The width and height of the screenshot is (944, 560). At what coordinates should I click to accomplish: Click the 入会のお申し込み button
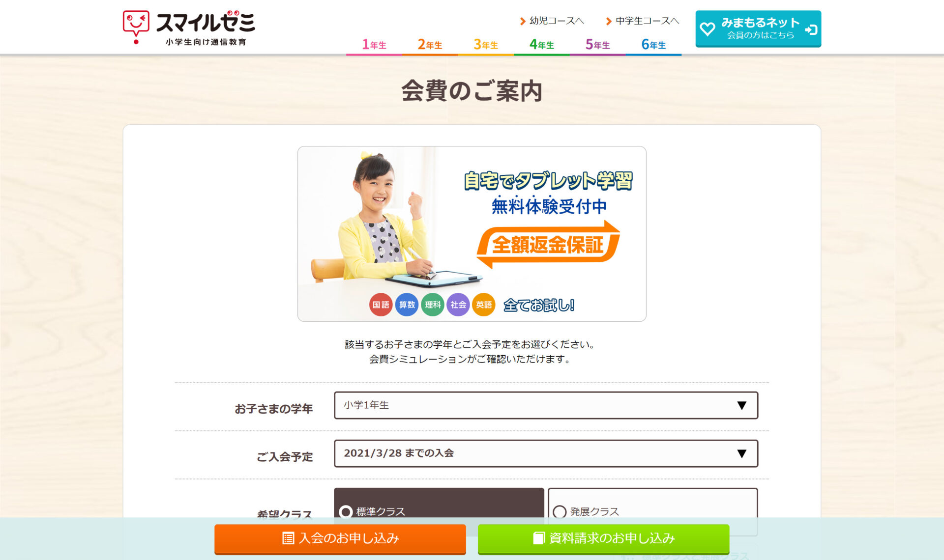pyautogui.click(x=340, y=538)
